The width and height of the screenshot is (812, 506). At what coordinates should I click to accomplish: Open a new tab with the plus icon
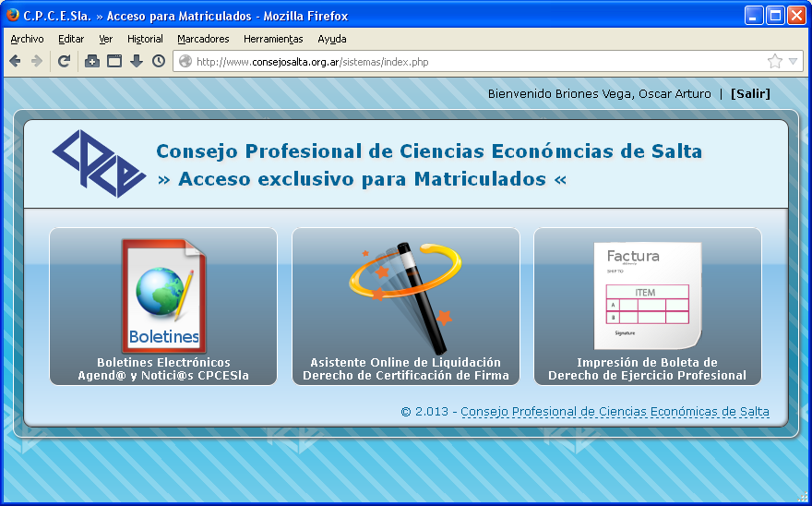tap(92, 61)
